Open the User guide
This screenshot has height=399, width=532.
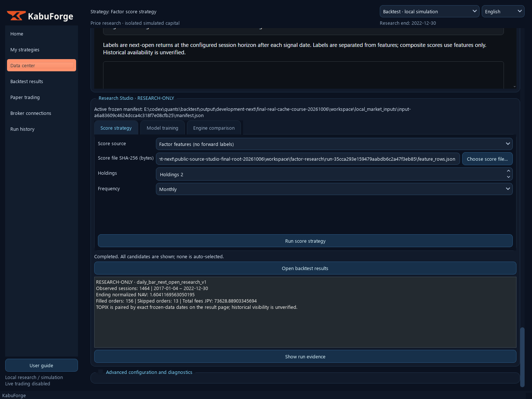click(41, 365)
